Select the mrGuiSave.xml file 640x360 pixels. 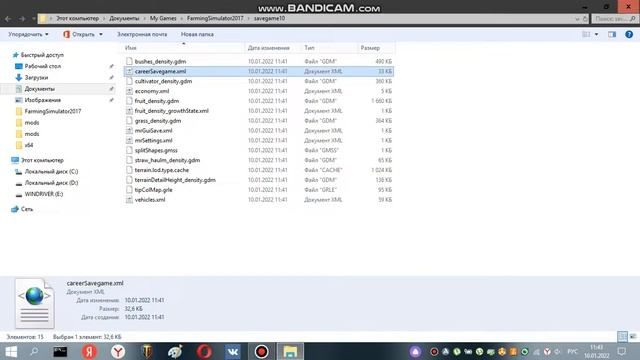pyautogui.click(x=153, y=131)
